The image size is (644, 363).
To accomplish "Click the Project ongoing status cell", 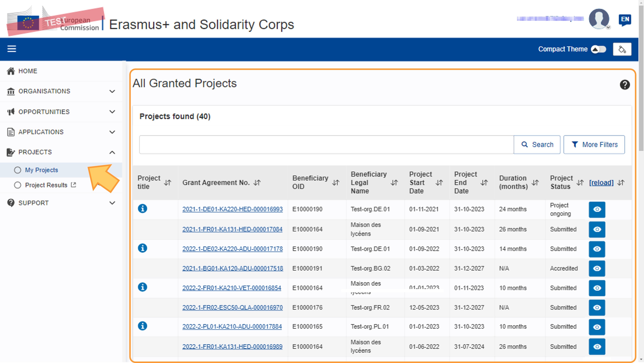I will click(x=561, y=209).
